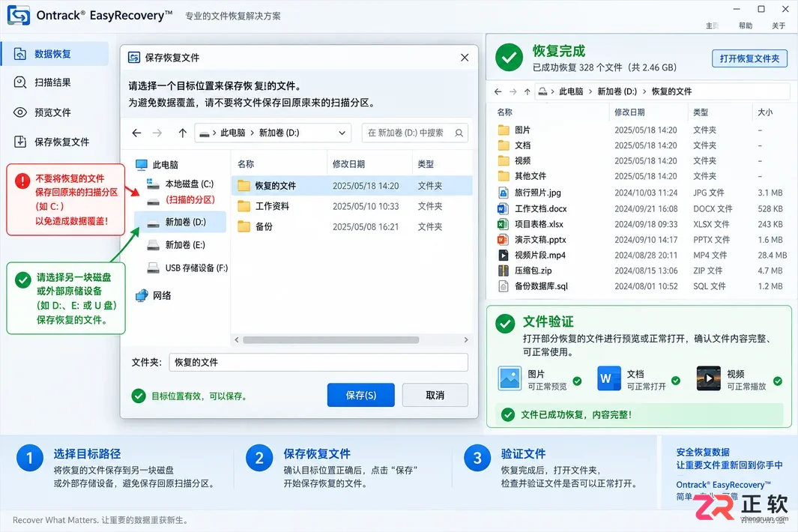The image size is (798, 532).
Task: Select 新加卷 (E:) in the tree
Action: (176, 245)
